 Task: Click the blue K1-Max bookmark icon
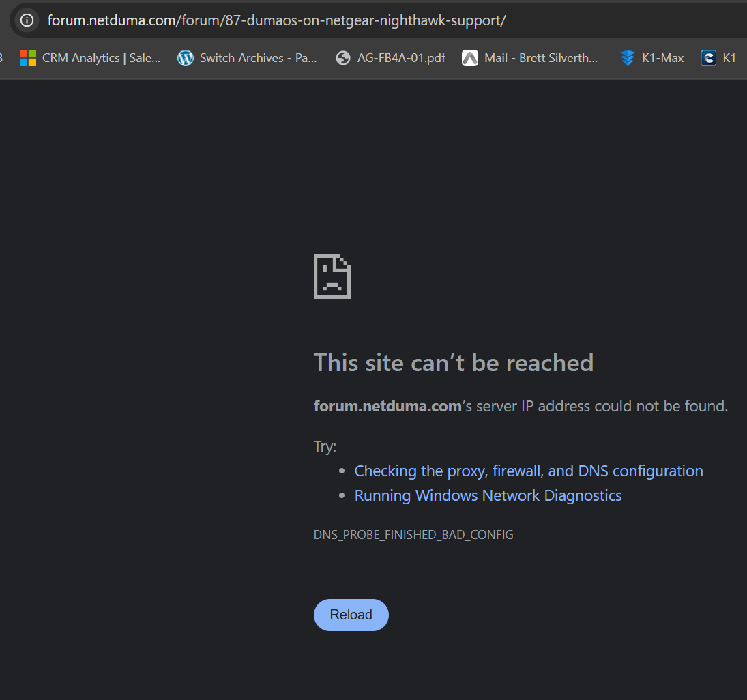pyautogui.click(x=628, y=58)
